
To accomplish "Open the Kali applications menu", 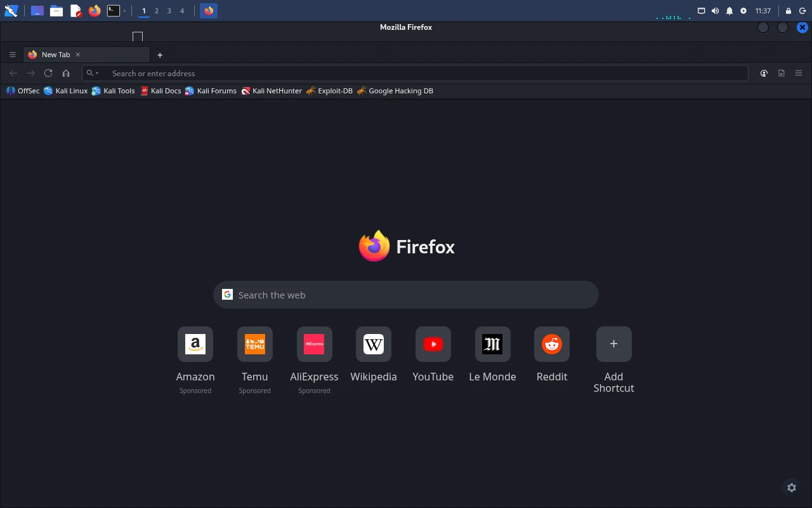I will (11, 11).
